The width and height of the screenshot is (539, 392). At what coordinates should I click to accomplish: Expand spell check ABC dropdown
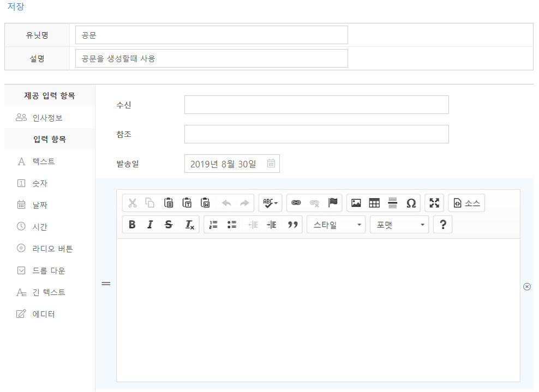coord(270,203)
